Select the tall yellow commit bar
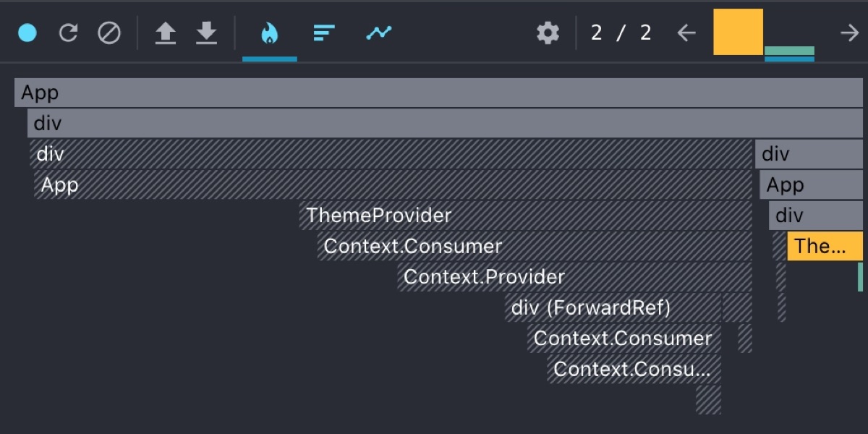 739,32
